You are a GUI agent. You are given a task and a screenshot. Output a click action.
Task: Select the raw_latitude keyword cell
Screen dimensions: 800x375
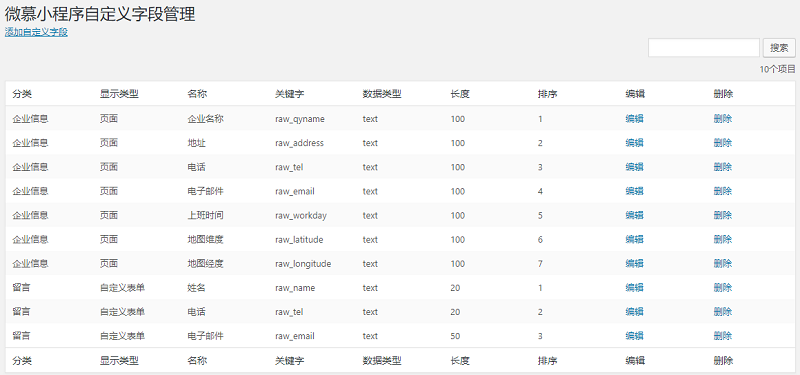[x=299, y=239]
